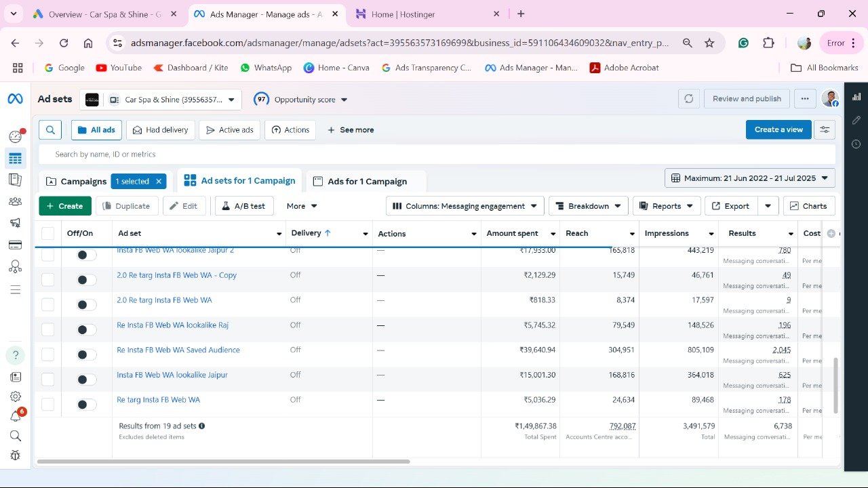Click the green Create button
The height and width of the screenshot is (488, 868).
(x=65, y=206)
